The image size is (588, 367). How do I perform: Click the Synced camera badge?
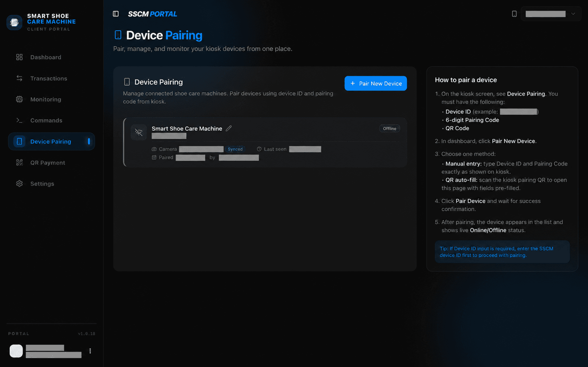[235, 149]
